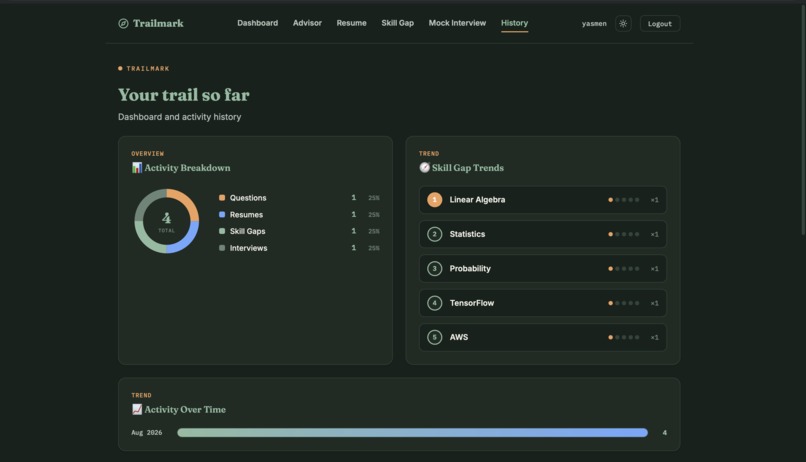Click the rank 2 badge on Statistics
Image resolution: width=806 pixels, height=462 pixels.
434,234
